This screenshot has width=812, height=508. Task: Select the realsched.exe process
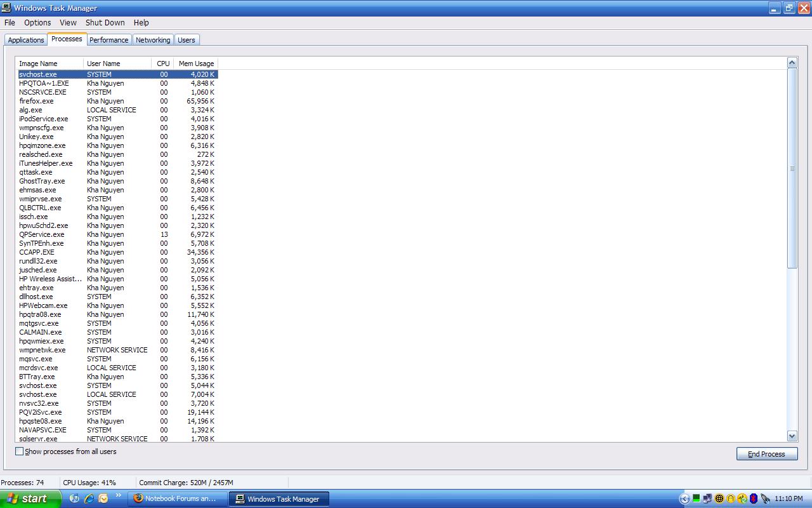coord(117,154)
